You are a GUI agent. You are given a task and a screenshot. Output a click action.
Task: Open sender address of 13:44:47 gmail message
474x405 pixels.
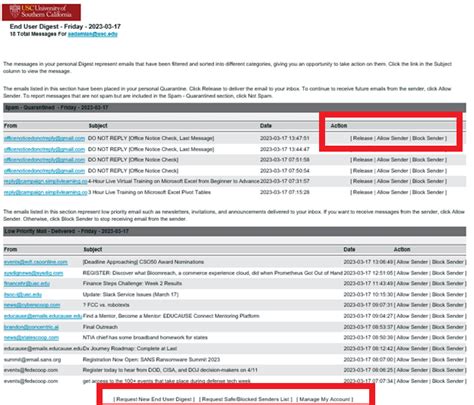[44, 149]
